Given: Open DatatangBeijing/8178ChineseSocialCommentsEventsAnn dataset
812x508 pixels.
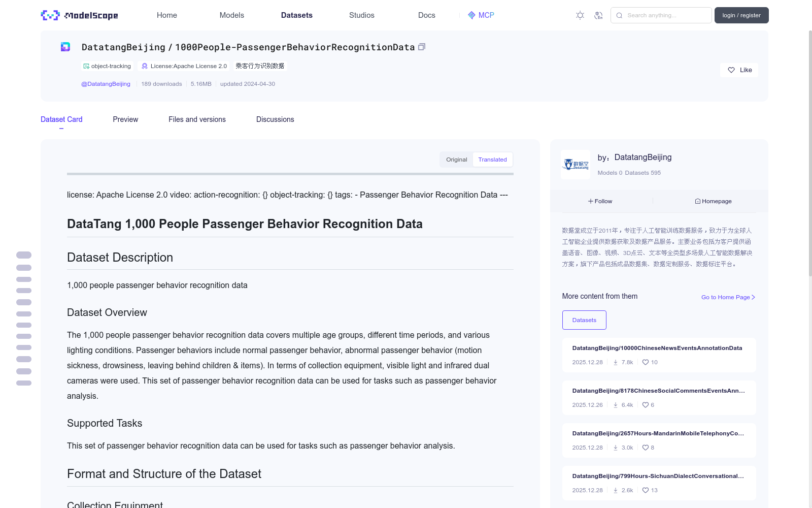Looking at the screenshot, I should point(659,398).
